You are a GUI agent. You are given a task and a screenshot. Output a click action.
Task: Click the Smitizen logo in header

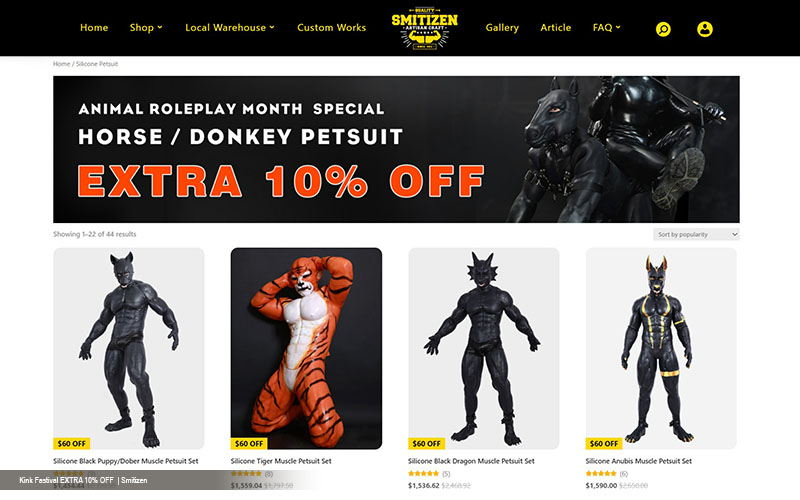click(x=424, y=28)
